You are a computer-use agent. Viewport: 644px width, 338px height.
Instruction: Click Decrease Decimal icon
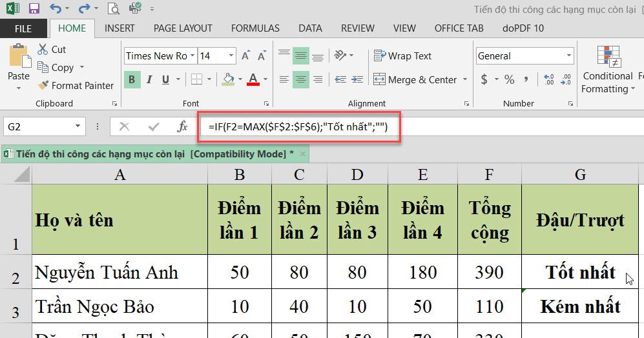[566, 79]
